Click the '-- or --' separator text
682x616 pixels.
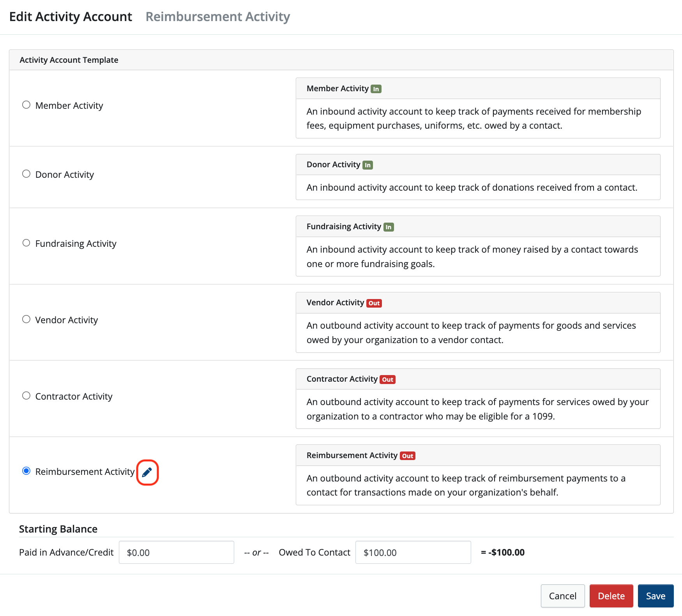256,553
